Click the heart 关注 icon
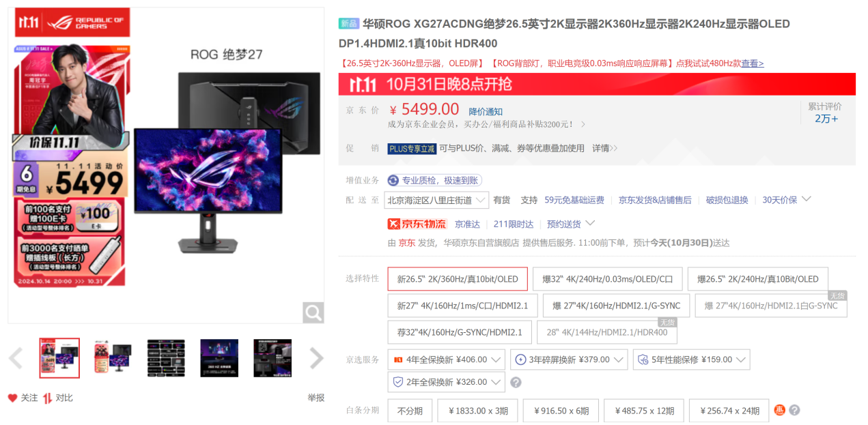The width and height of the screenshot is (868, 425). pyautogui.click(x=12, y=398)
